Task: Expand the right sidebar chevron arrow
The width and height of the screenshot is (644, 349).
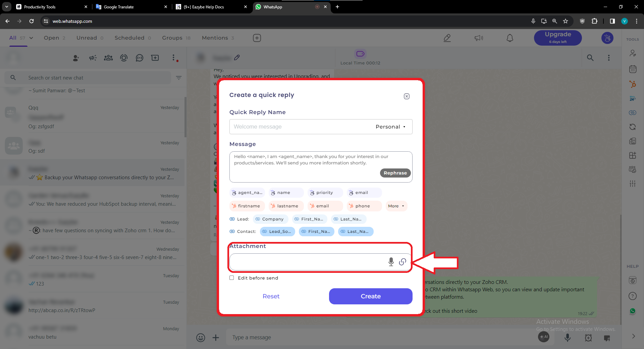Action: tap(633, 336)
